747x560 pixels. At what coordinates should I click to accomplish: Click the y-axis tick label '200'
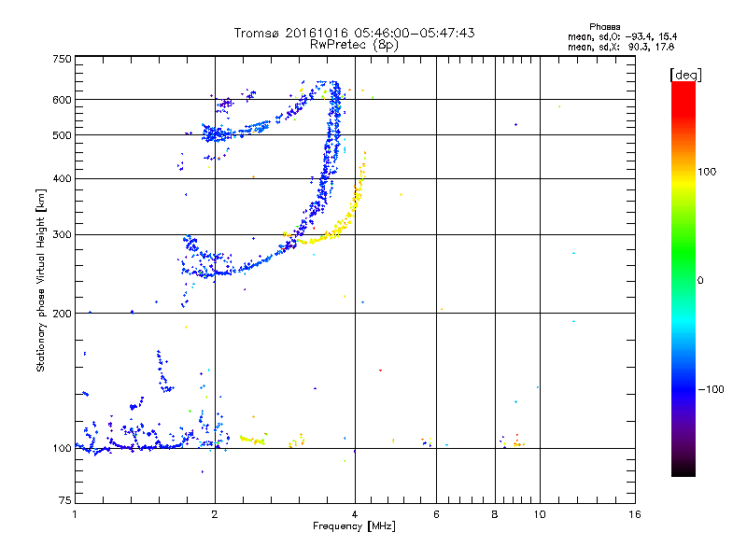(62, 314)
